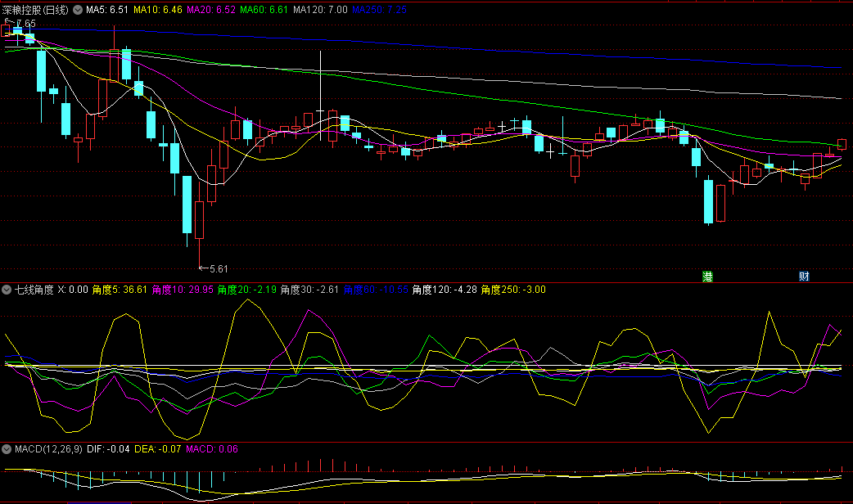Image resolution: width=853 pixels, height=504 pixels.
Task: Click the 角度10: 29.95 value
Action: pos(183,290)
